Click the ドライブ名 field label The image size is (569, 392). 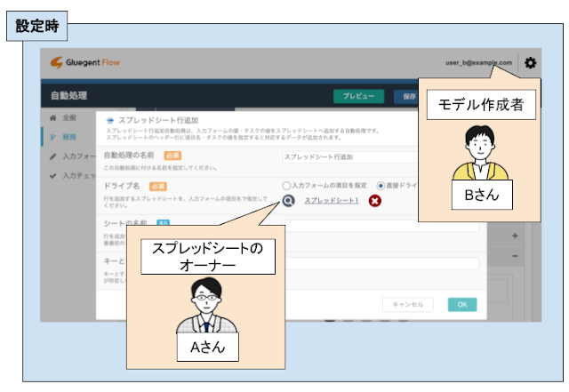click(x=122, y=186)
